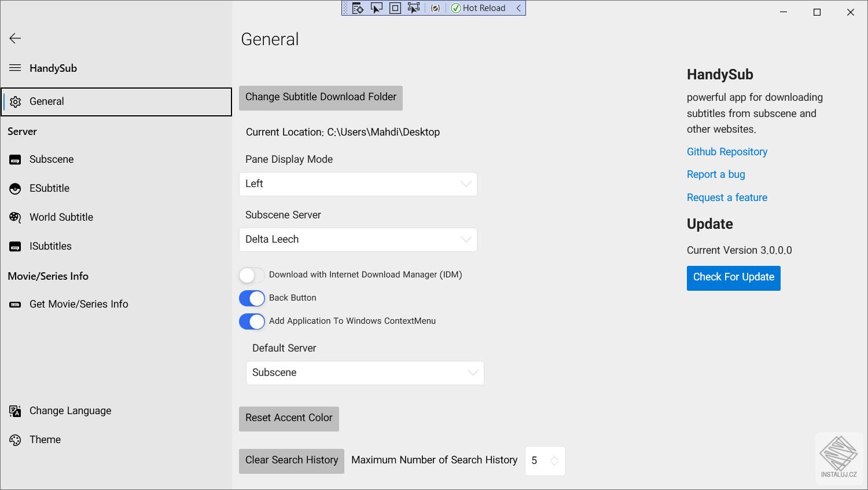Toggle the hamburger menu next to HandySub
Image resolution: width=868 pixels, height=490 pixels.
tap(15, 68)
